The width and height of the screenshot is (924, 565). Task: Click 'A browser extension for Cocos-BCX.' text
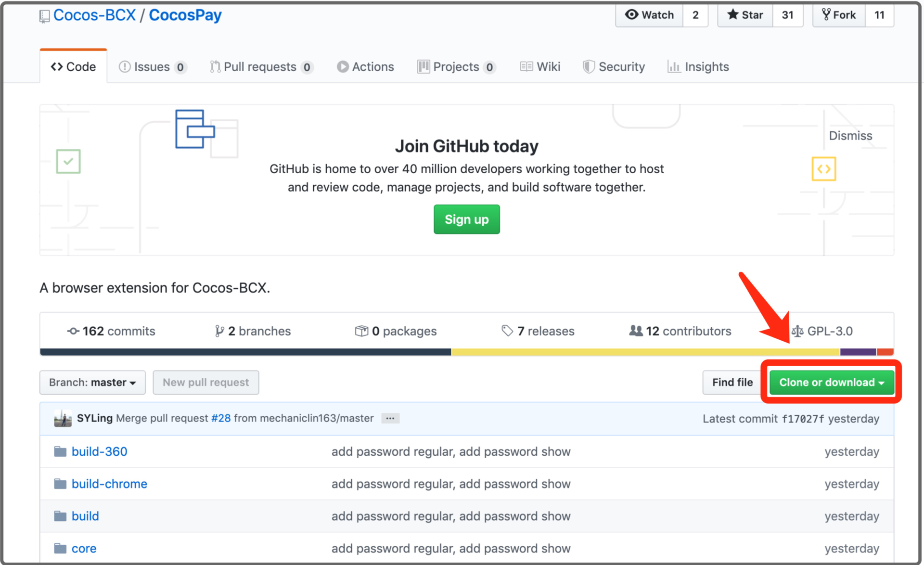click(x=155, y=288)
